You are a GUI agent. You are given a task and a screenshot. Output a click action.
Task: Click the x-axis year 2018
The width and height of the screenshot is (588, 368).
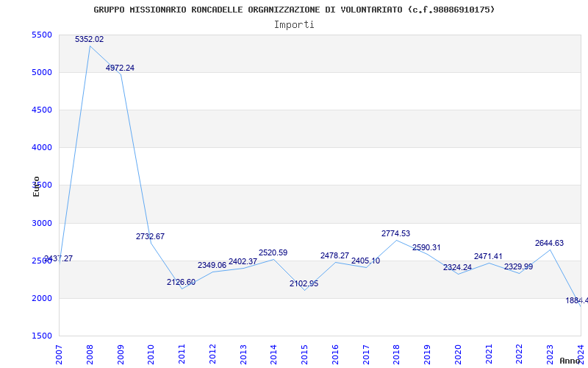click(397, 355)
